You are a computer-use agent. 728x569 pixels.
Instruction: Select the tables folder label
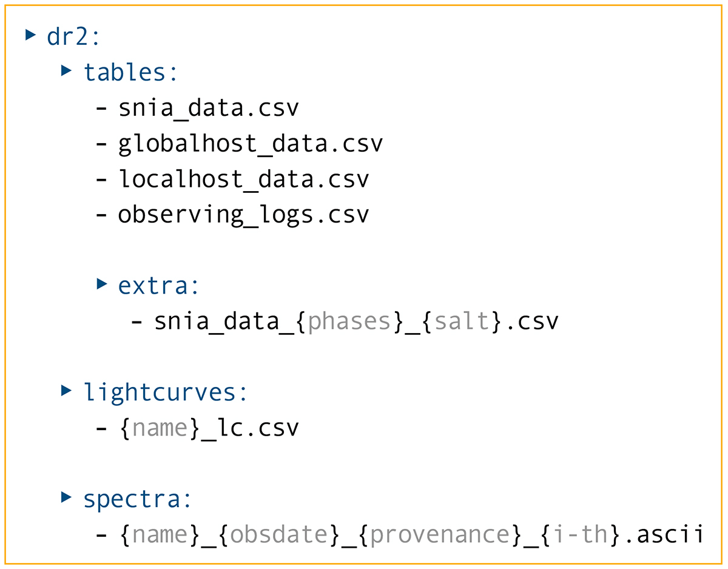(130, 72)
